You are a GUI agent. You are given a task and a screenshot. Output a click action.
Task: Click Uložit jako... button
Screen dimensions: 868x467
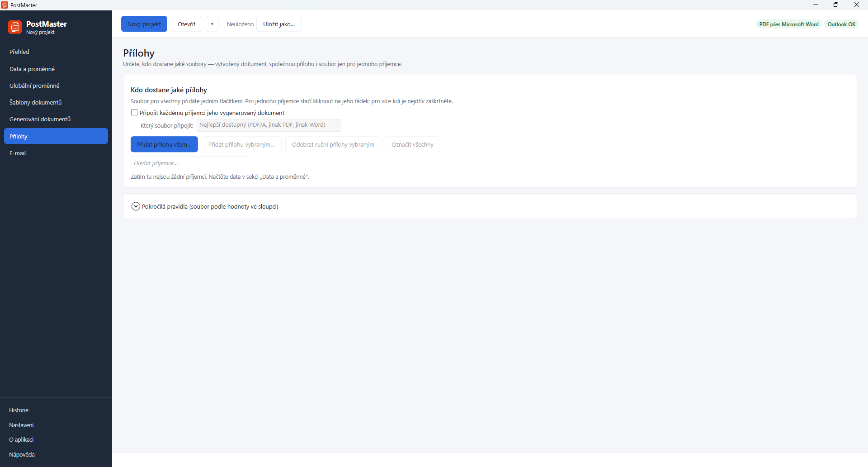[279, 24]
